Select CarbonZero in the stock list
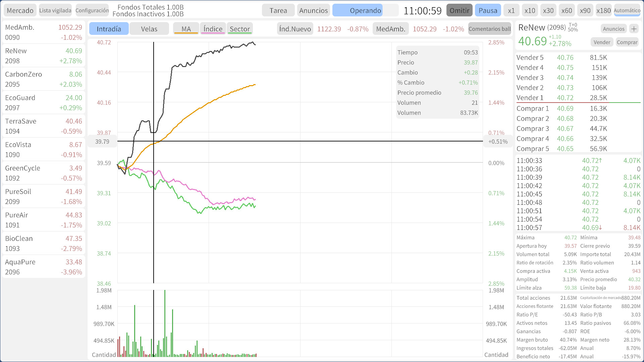This screenshot has height=362, width=644. (x=44, y=79)
